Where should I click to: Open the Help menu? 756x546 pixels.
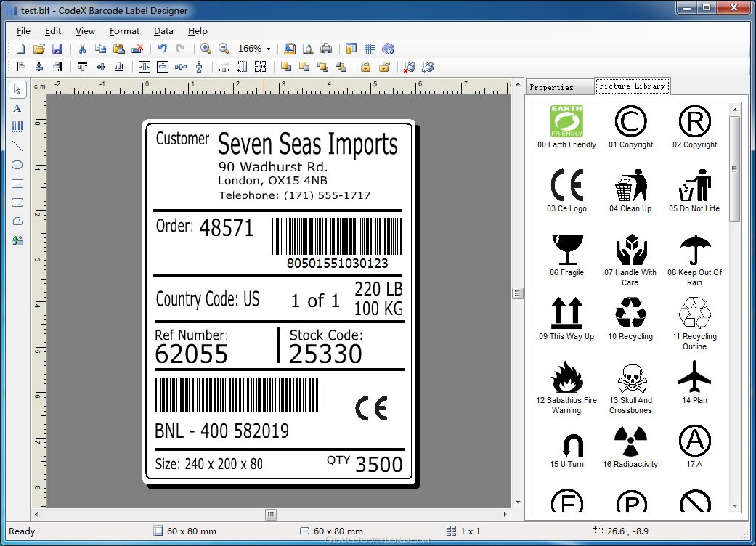click(x=198, y=30)
